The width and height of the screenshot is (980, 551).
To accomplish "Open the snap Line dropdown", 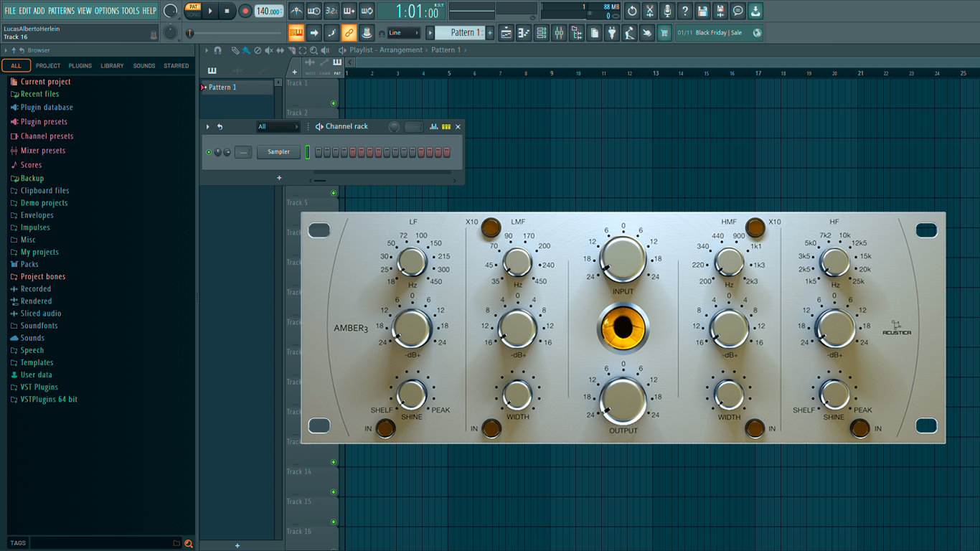I will 404,32.
